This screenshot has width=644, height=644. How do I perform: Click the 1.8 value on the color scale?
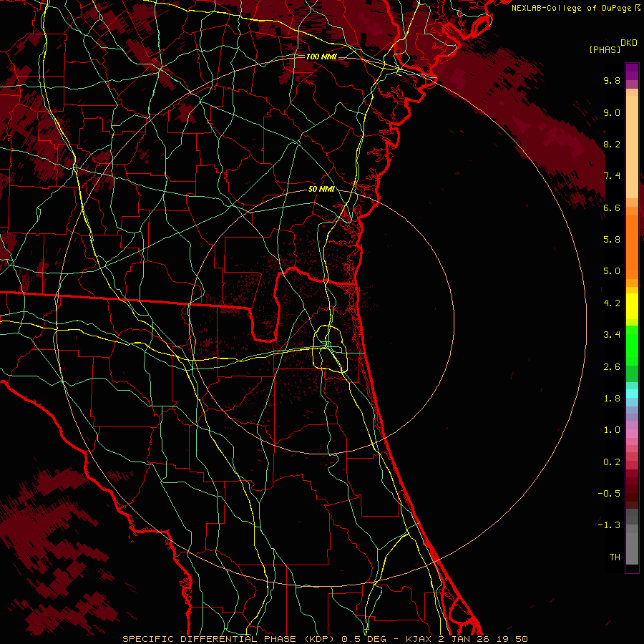(x=612, y=399)
